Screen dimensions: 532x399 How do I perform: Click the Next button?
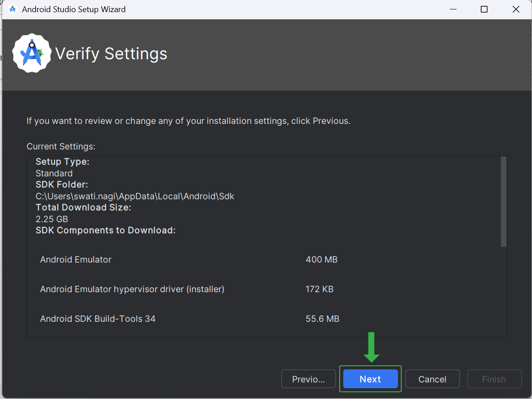[370, 379]
